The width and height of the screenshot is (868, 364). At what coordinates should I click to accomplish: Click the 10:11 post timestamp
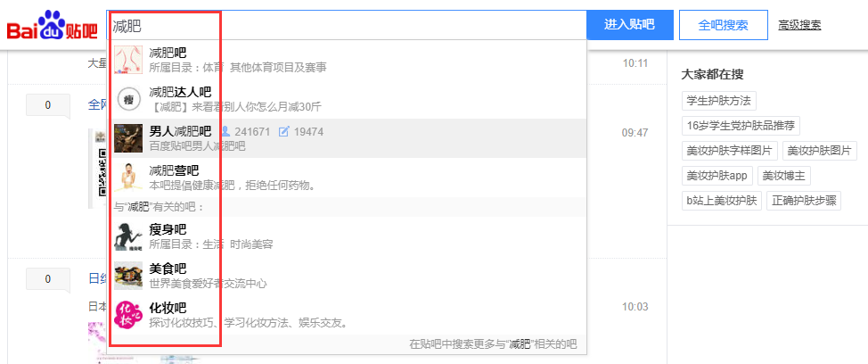click(635, 63)
